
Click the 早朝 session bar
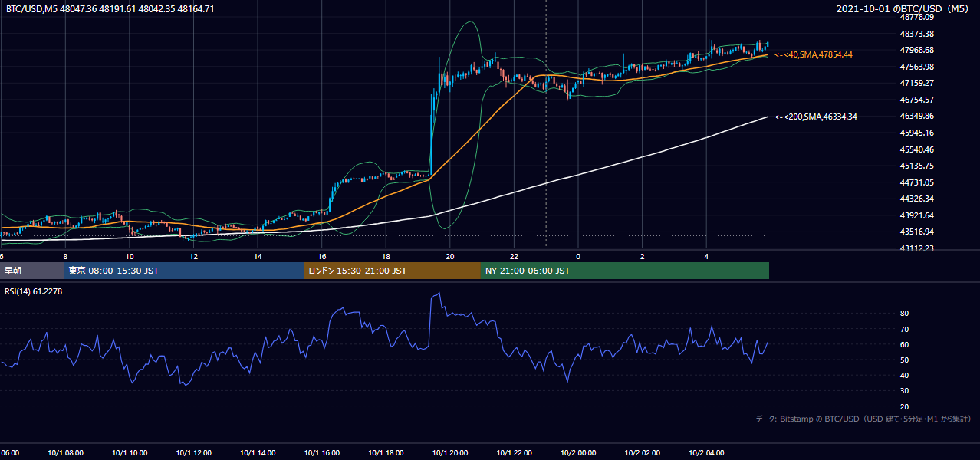tap(31, 271)
